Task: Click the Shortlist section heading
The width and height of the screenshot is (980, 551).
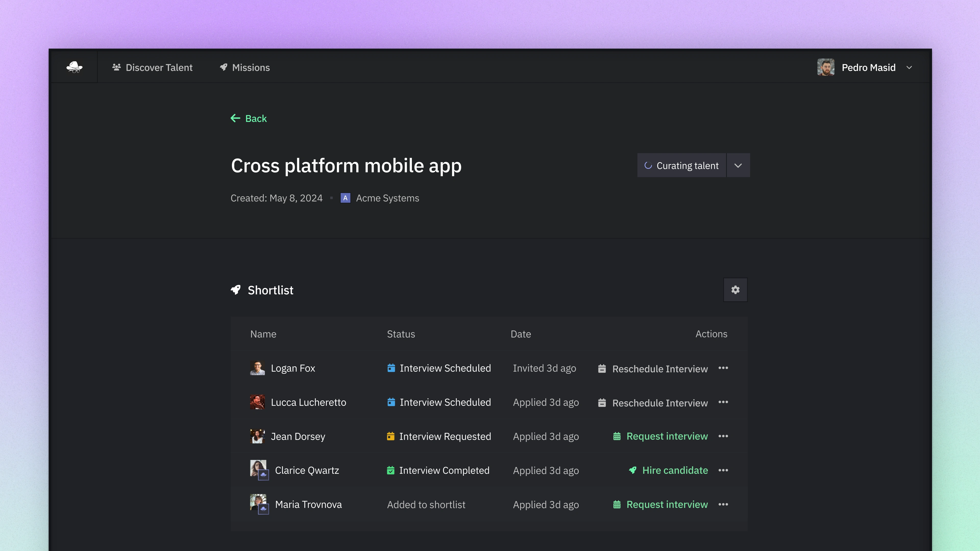Action: (271, 290)
